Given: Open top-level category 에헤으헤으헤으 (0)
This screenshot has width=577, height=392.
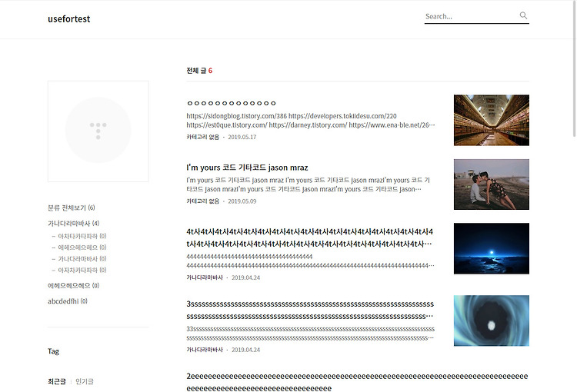Looking at the screenshot, I should (x=73, y=286).
